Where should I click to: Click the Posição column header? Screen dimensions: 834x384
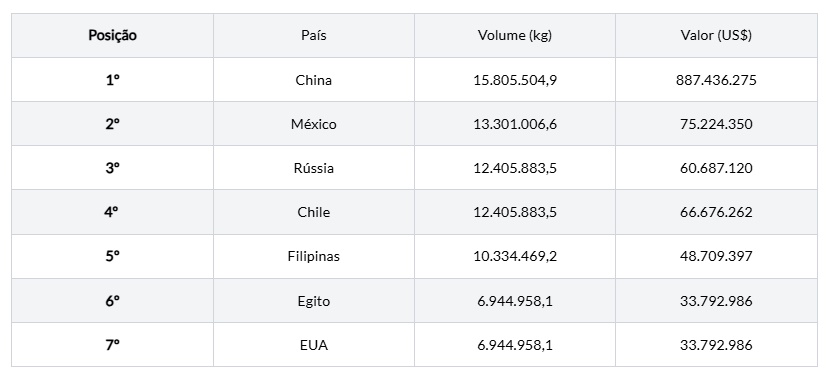tap(112, 36)
